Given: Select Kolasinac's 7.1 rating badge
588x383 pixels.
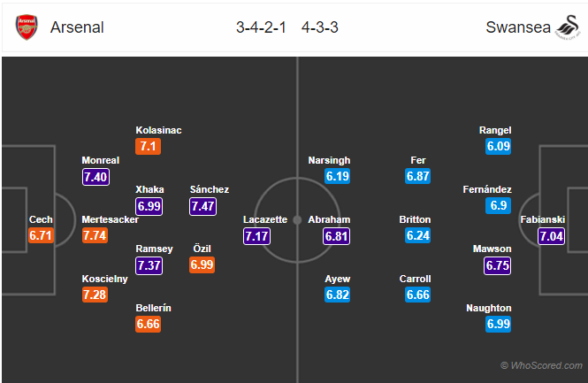Looking at the screenshot, I should 148,146.
